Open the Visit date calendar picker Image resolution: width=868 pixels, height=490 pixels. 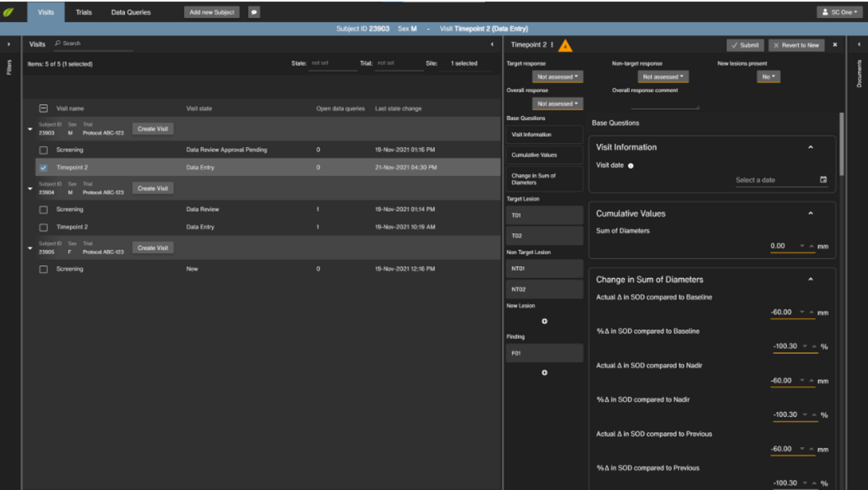click(823, 180)
